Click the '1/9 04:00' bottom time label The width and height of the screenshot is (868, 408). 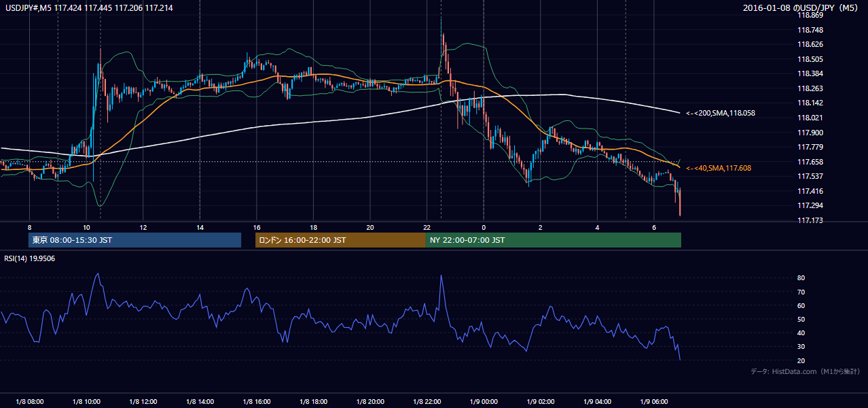click(597, 401)
